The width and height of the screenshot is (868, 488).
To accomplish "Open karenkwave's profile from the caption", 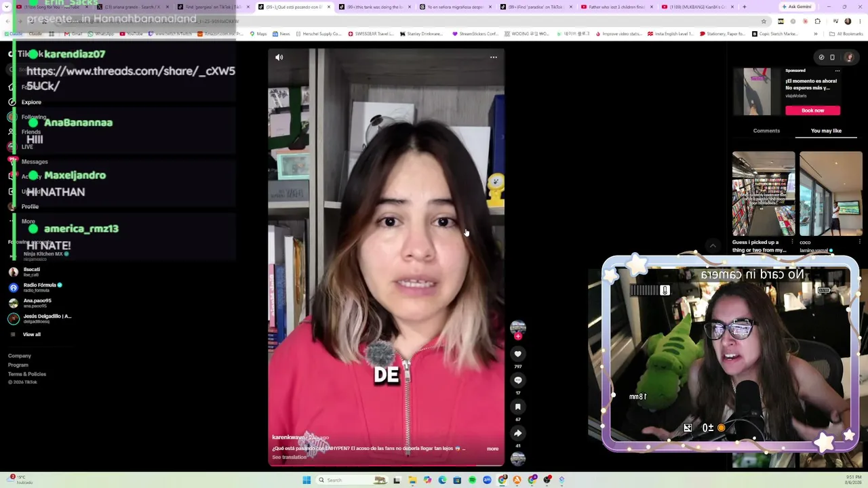I will click(x=288, y=438).
